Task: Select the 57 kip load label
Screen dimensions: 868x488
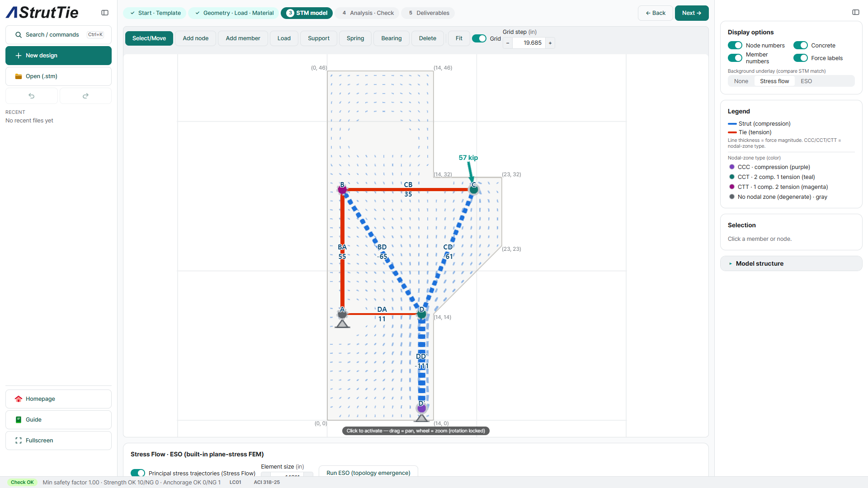Action: click(468, 158)
